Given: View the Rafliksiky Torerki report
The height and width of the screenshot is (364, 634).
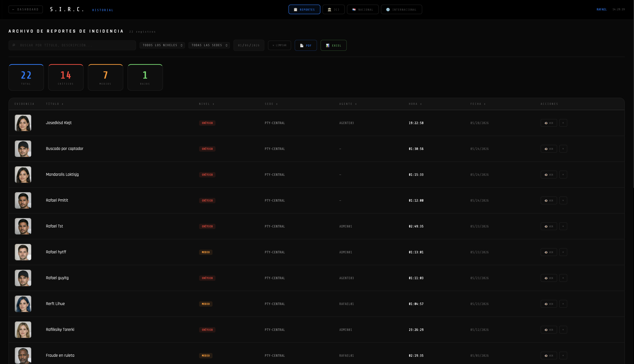Looking at the screenshot, I should [549, 330].
